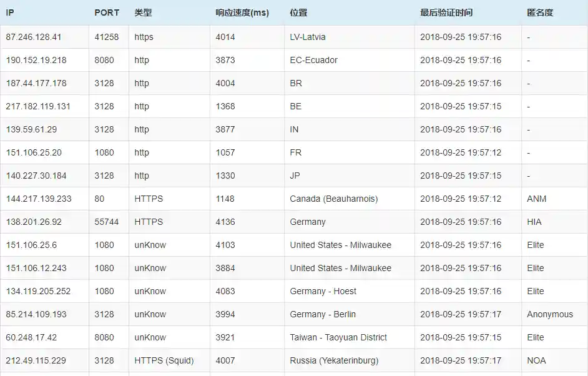Click the Canada (Beauharnois) location cell
This screenshot has height=376, width=588.
pyautogui.click(x=334, y=199)
